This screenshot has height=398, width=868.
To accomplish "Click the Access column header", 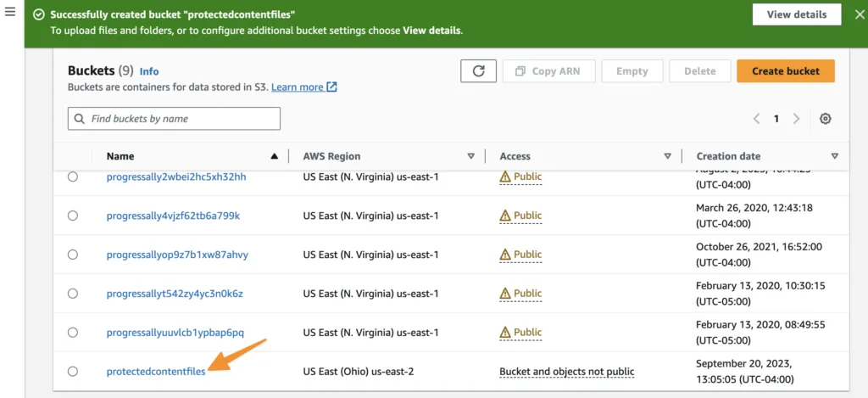I will pyautogui.click(x=515, y=156).
